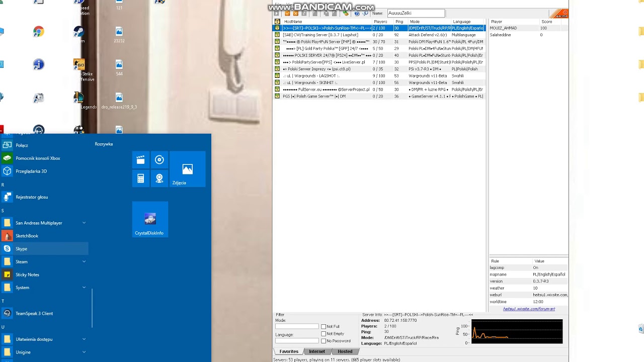Select player MOUIZ_AHMAD in the player list
The image size is (644, 362).
(528, 28)
